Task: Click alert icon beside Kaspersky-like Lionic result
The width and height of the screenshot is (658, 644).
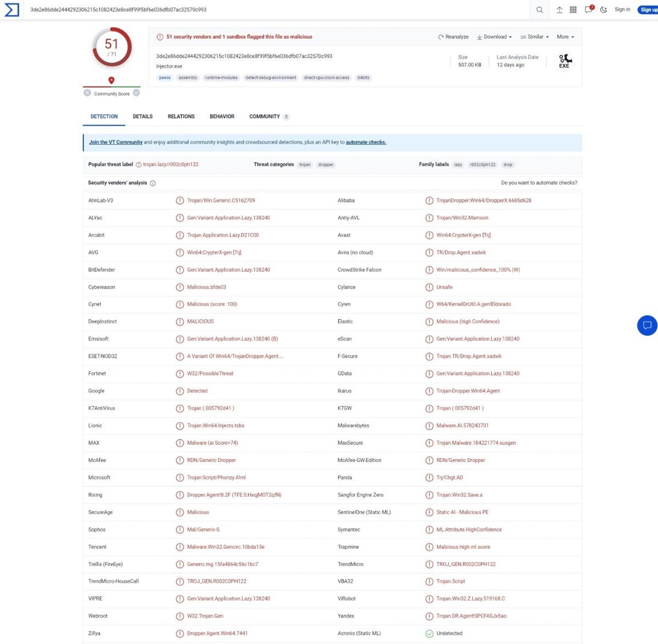Action: click(x=180, y=426)
